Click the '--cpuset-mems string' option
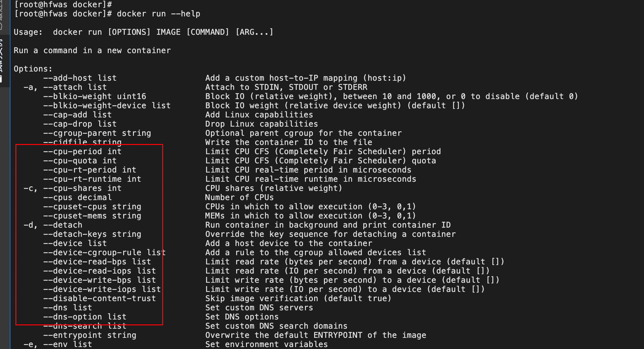 click(x=92, y=216)
